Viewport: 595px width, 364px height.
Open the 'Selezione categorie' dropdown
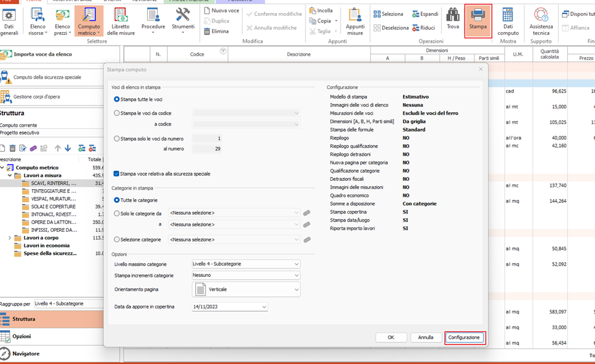pos(234,240)
